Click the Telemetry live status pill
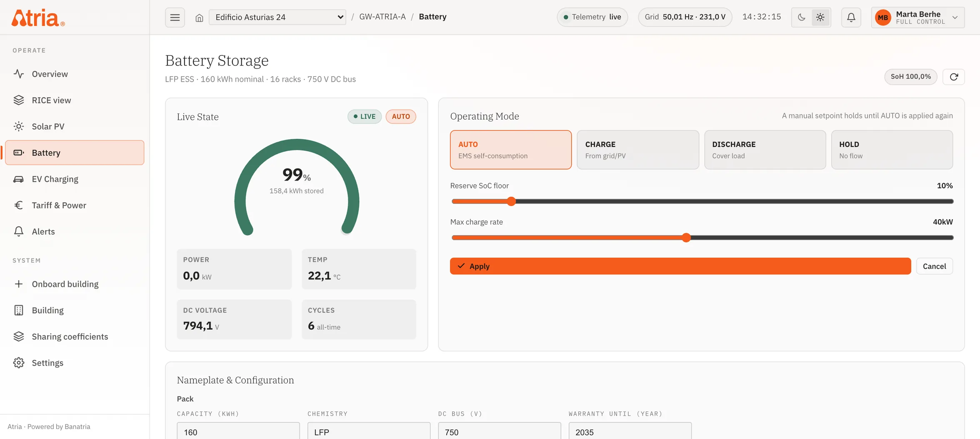Screen dimensions: 980x439 (592, 17)
